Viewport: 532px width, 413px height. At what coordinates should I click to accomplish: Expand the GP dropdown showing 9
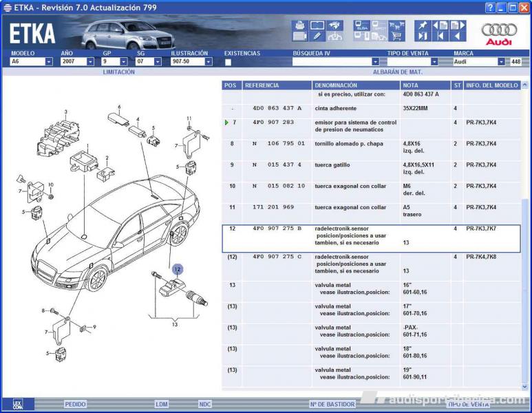(123, 61)
